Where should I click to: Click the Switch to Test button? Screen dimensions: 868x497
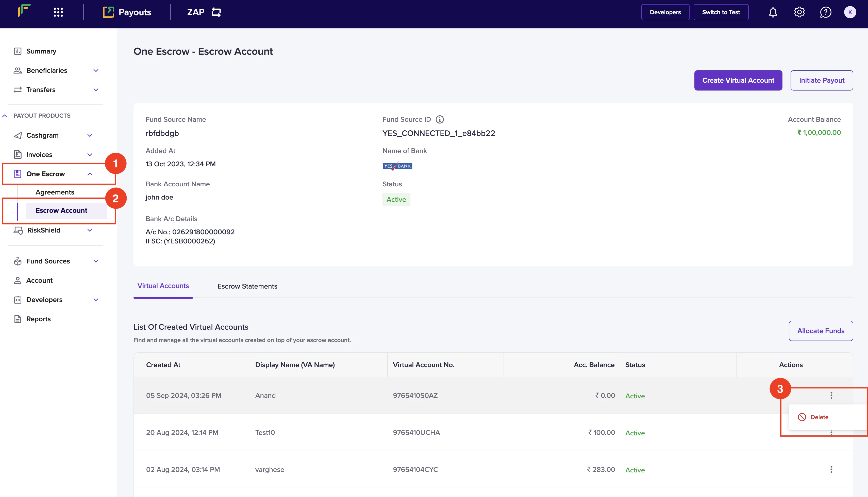(721, 12)
